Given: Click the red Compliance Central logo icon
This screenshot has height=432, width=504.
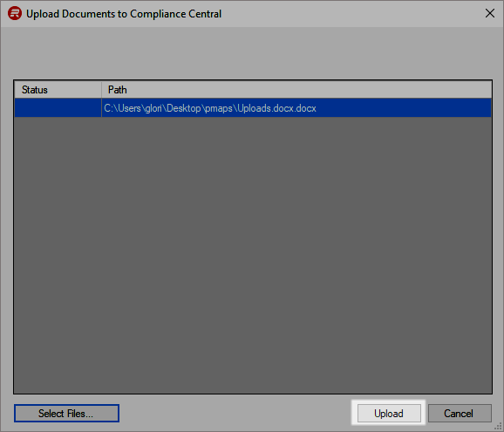Looking at the screenshot, I should pyautogui.click(x=15, y=13).
